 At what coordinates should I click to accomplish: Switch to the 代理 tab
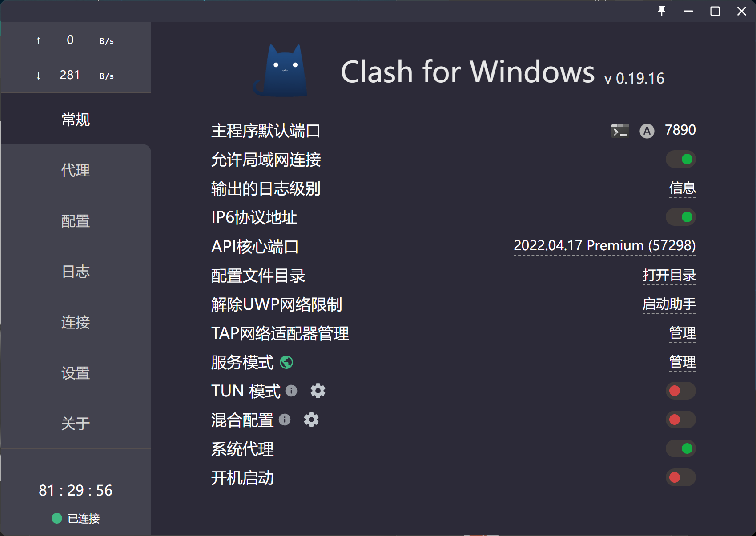[x=76, y=170]
